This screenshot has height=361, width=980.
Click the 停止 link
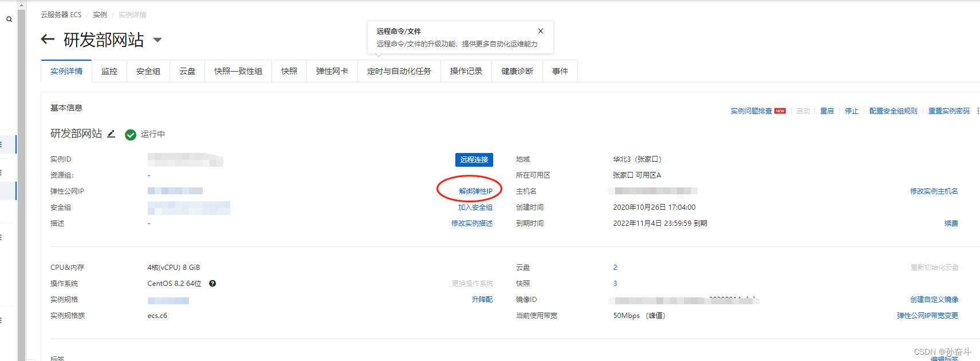pyautogui.click(x=852, y=111)
